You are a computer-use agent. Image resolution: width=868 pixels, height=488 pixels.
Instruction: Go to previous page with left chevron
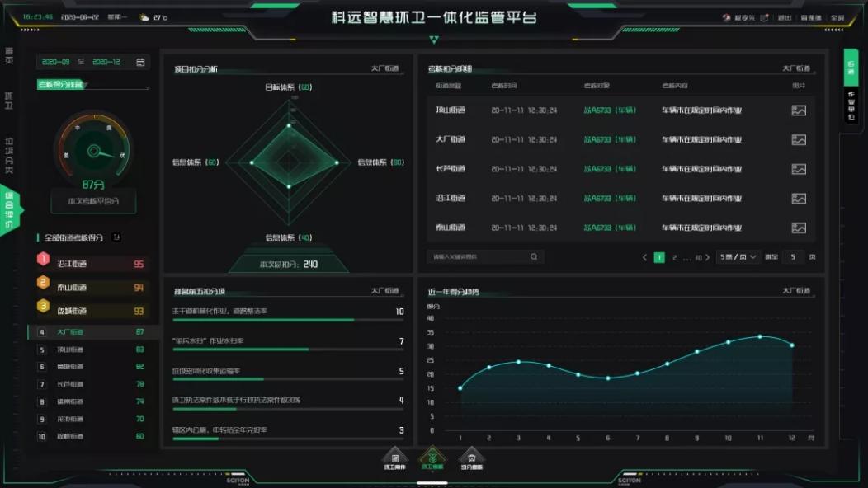pyautogui.click(x=645, y=257)
